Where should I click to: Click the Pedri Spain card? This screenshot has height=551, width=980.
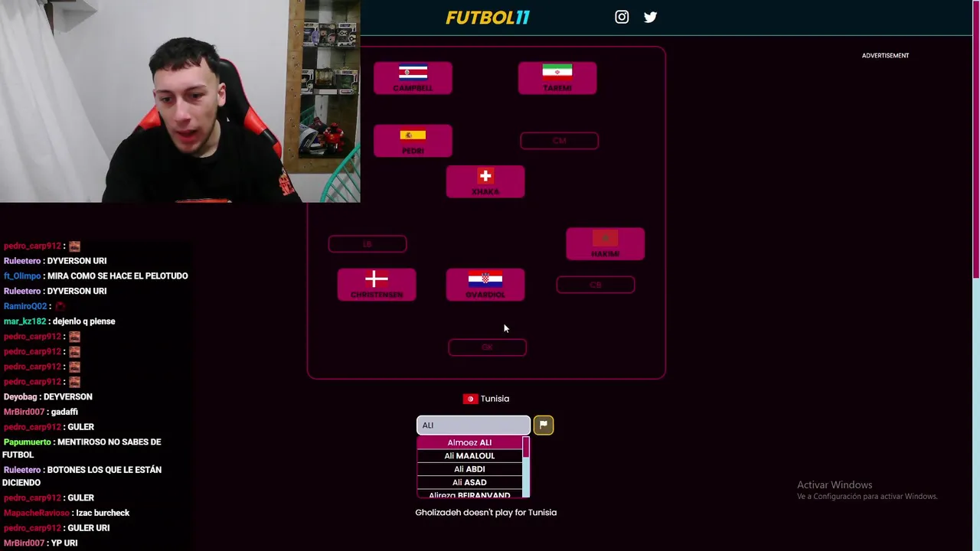(x=413, y=141)
